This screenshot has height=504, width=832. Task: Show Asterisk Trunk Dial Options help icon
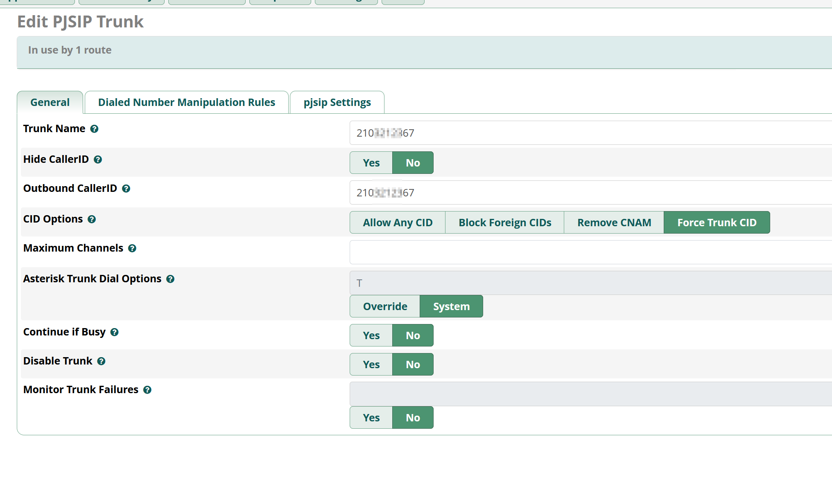pos(170,279)
